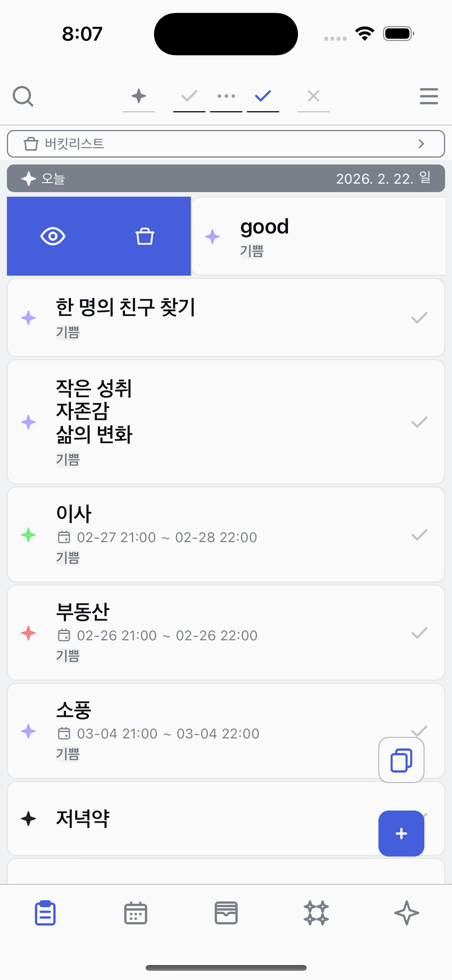Viewport: 452px width, 980px height.
Task: Select the blue checkmark filter tab
Action: coord(263,96)
